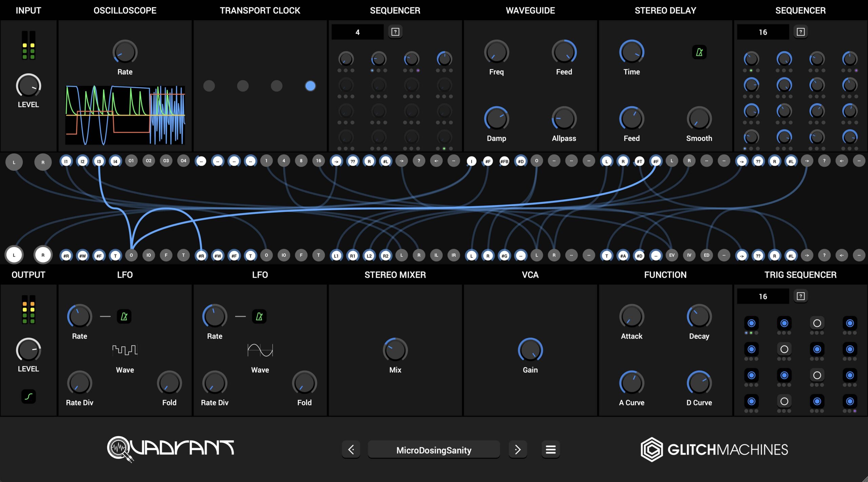Activate the fourth Transport Clock indicator
Screen dimensions: 868x482
310,86
